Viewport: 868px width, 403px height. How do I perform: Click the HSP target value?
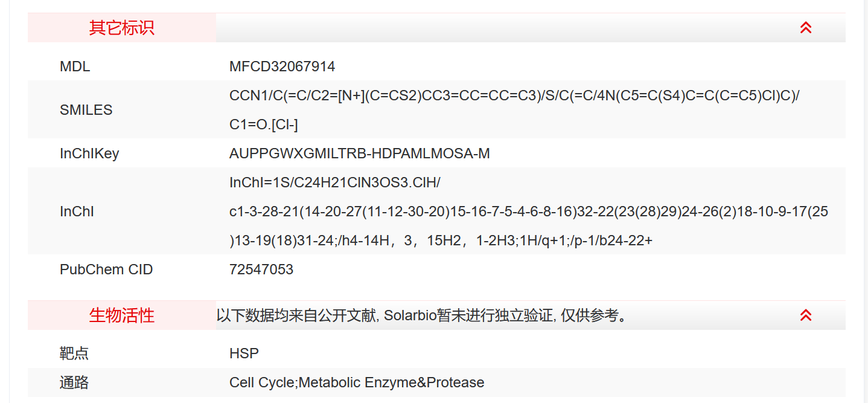pyautogui.click(x=244, y=353)
